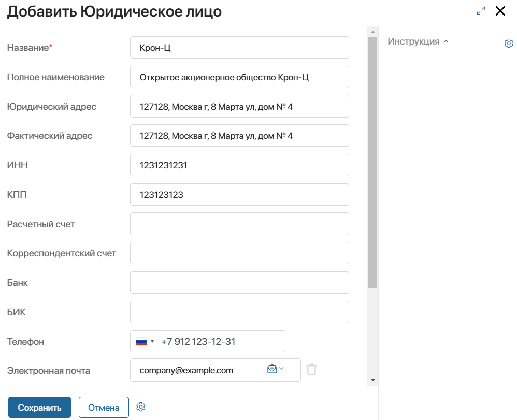
Task: Open the gear settings in the Инструкция panel
Action: point(508,43)
